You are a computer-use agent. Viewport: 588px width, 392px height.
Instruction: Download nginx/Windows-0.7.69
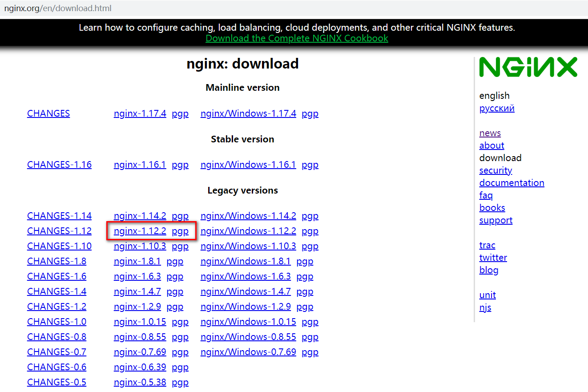coord(248,352)
